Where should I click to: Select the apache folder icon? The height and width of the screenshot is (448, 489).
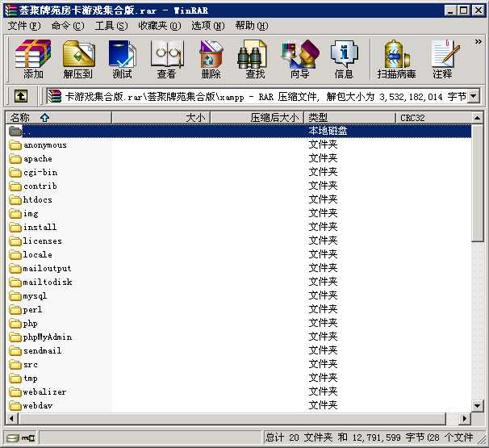(15, 159)
